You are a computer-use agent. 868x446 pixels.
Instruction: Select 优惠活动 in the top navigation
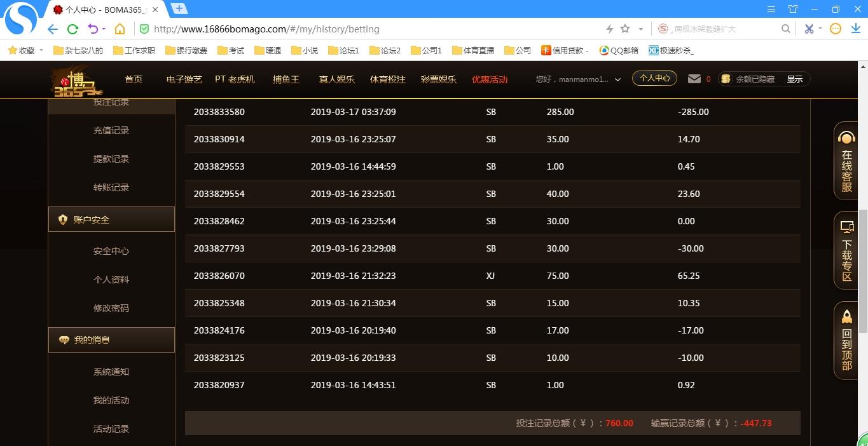(x=490, y=79)
